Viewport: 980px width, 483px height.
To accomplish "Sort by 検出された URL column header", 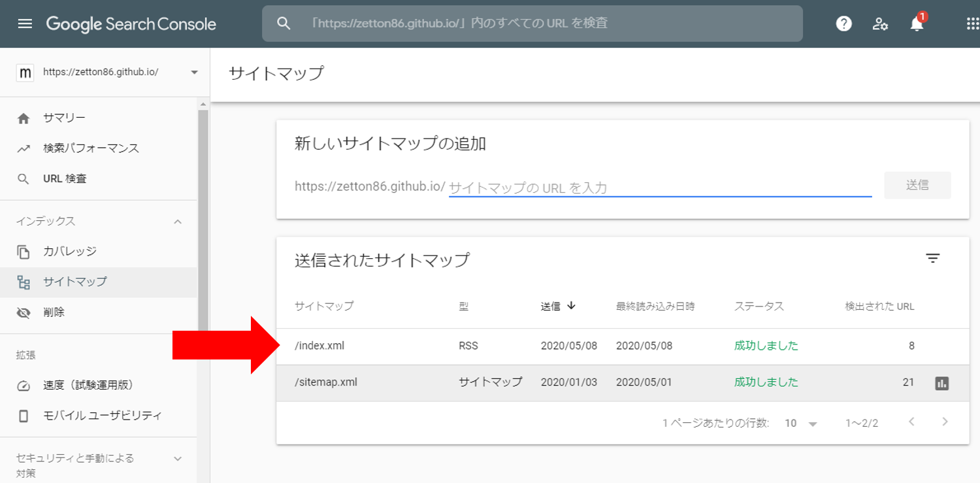I will tap(879, 306).
